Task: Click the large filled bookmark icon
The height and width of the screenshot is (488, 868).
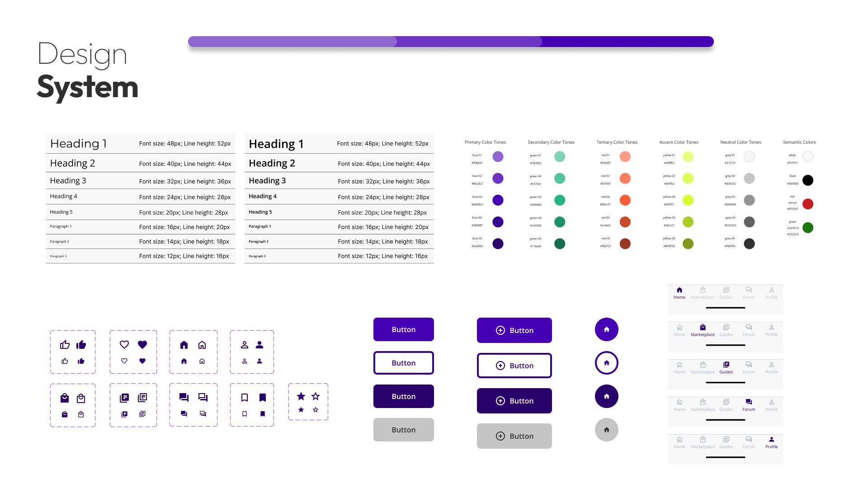Action: click(x=263, y=398)
